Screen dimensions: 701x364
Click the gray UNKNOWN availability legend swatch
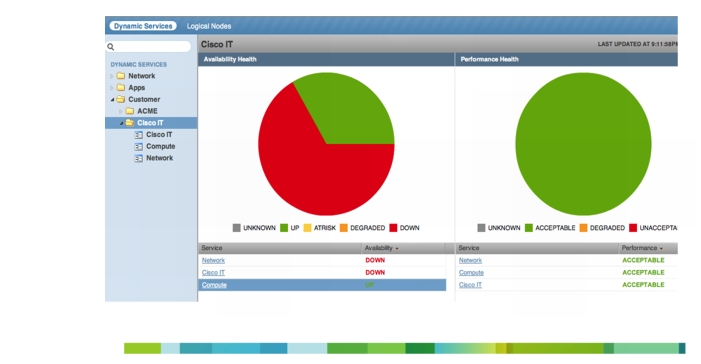point(236,228)
